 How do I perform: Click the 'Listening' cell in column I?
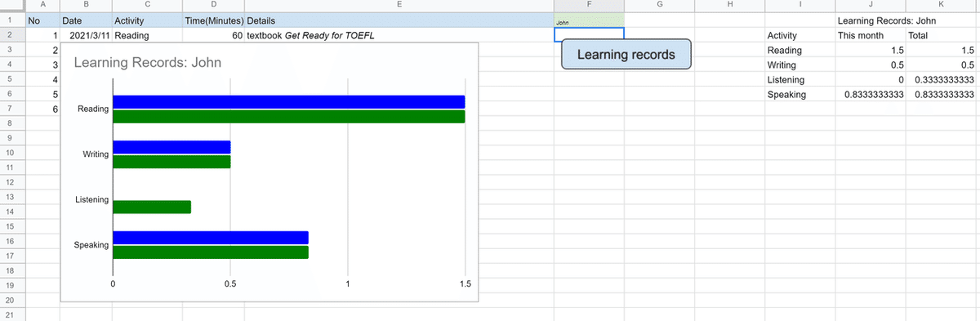[800, 79]
